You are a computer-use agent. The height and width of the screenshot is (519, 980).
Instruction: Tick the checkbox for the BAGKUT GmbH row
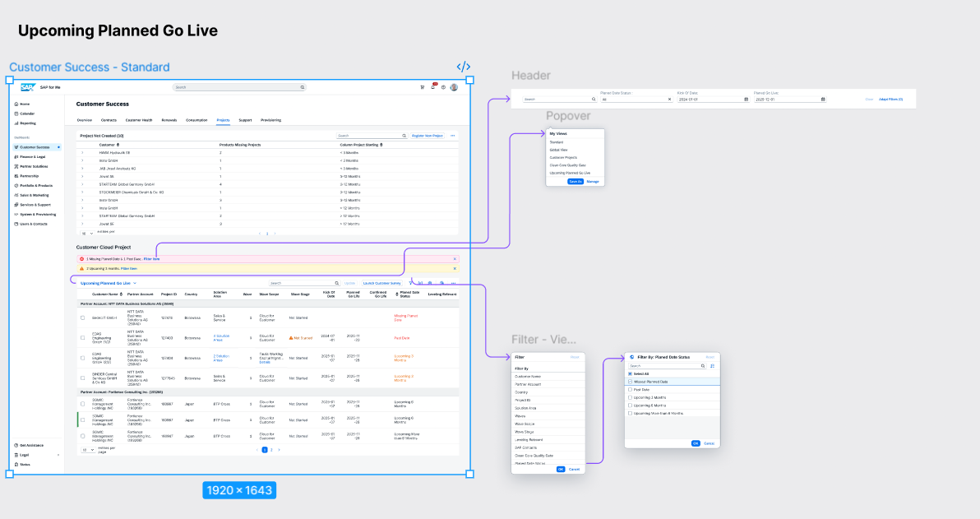[82, 317]
